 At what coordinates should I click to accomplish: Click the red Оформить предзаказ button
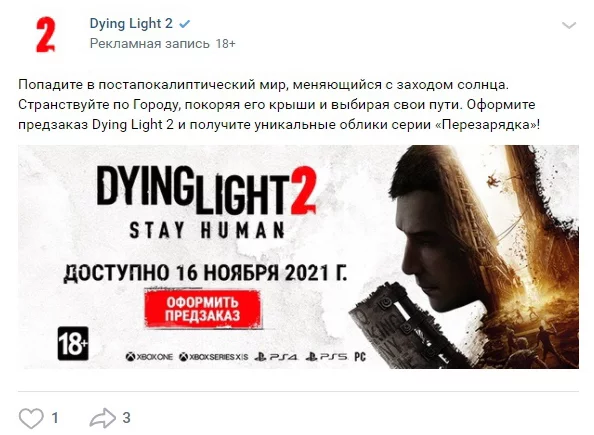click(203, 309)
